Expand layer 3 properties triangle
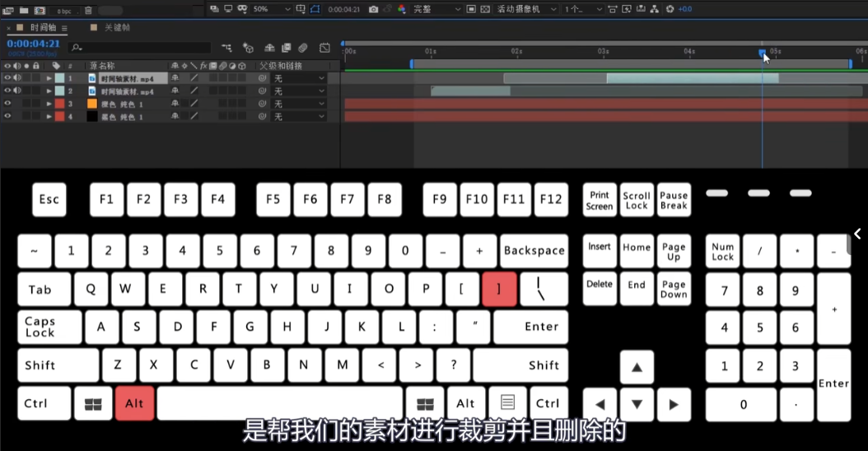This screenshot has width=868, height=451. 49,104
